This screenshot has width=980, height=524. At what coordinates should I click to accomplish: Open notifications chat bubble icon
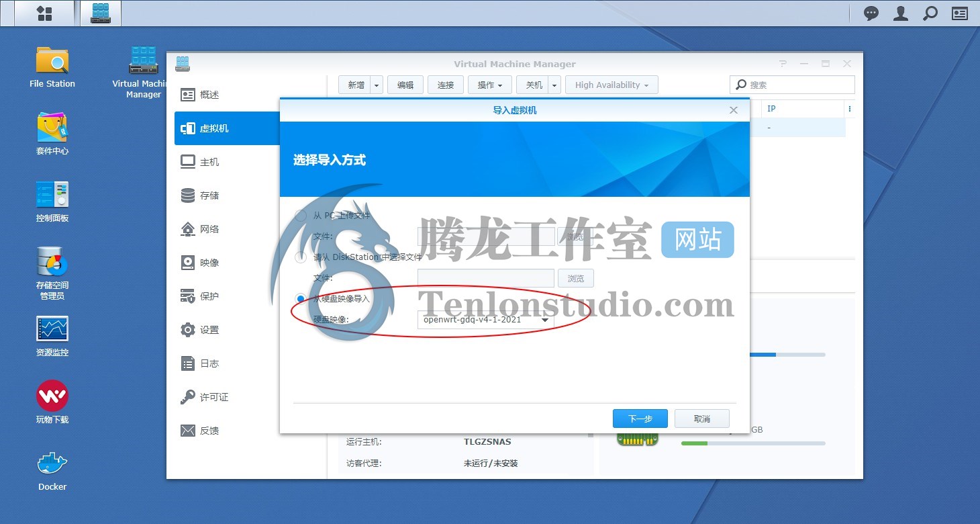click(871, 13)
